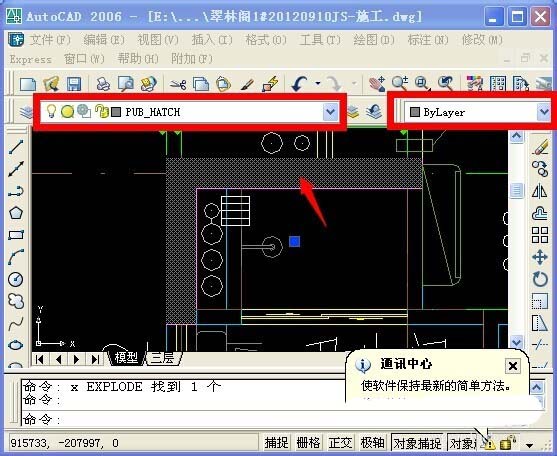Click the Pan Realtime hand icon
The image size is (557, 456).
[377, 84]
